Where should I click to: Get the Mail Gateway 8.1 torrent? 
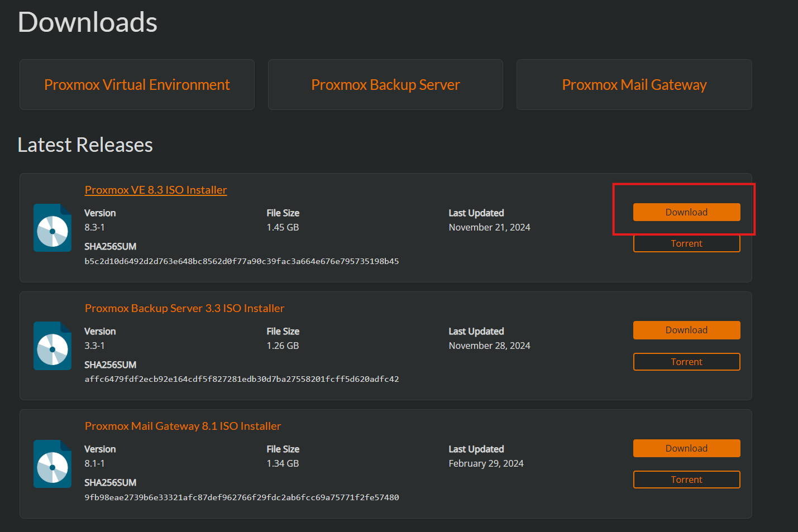[x=686, y=480]
